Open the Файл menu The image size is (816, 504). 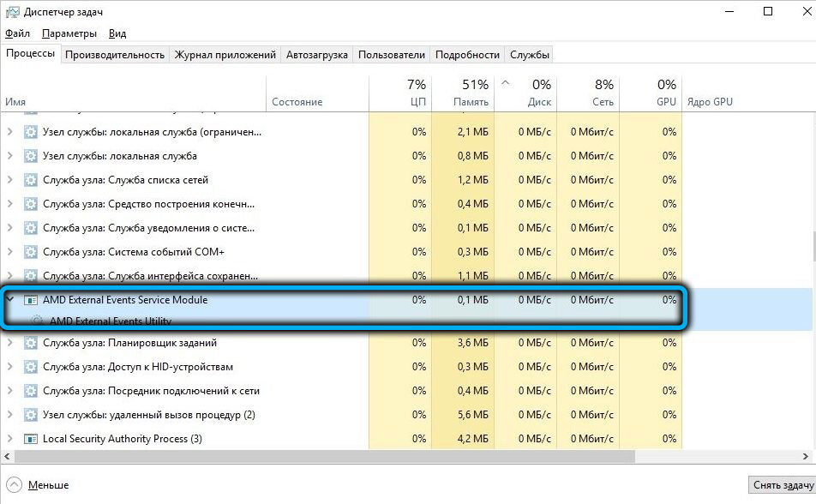coord(17,33)
